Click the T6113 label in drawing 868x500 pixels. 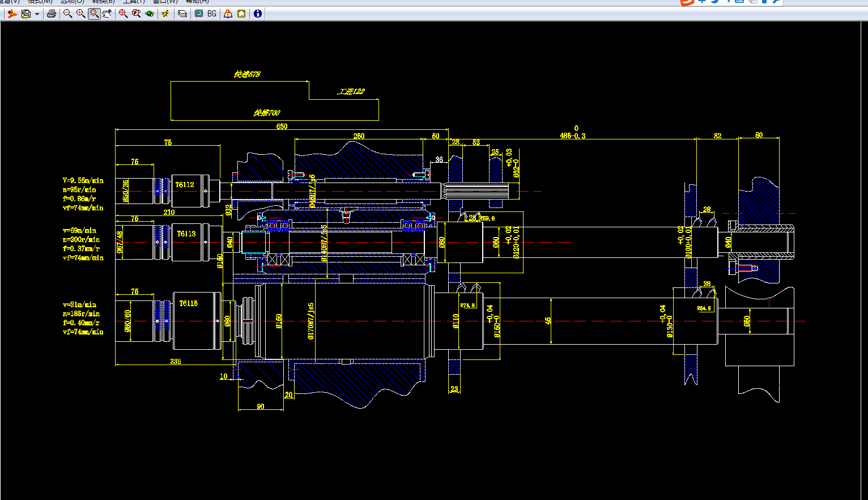point(186,234)
